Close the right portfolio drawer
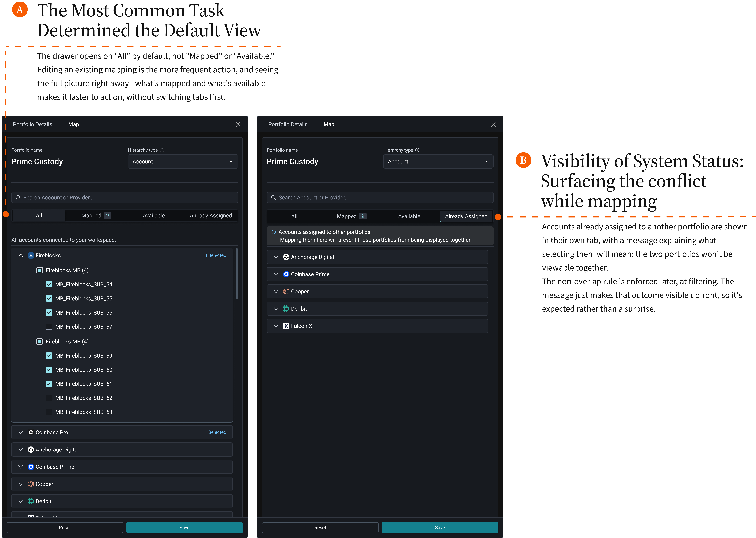Screen dimensions: 756x538 coord(493,124)
